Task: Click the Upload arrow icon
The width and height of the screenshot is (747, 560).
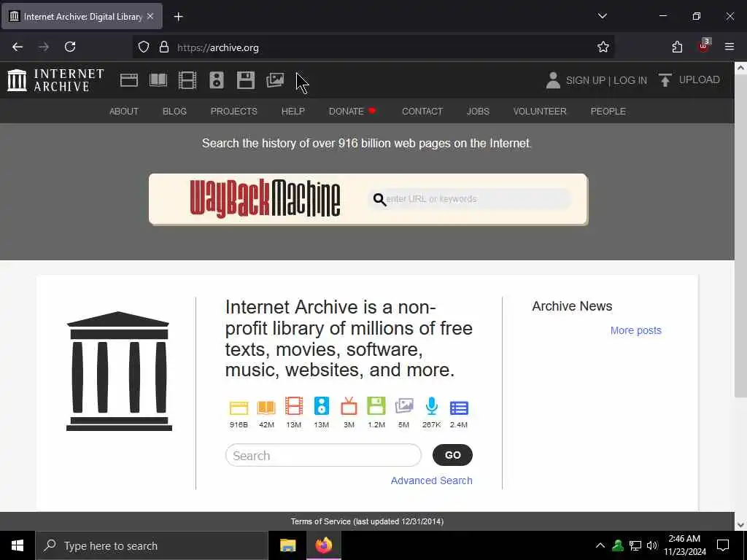Action: (x=665, y=80)
